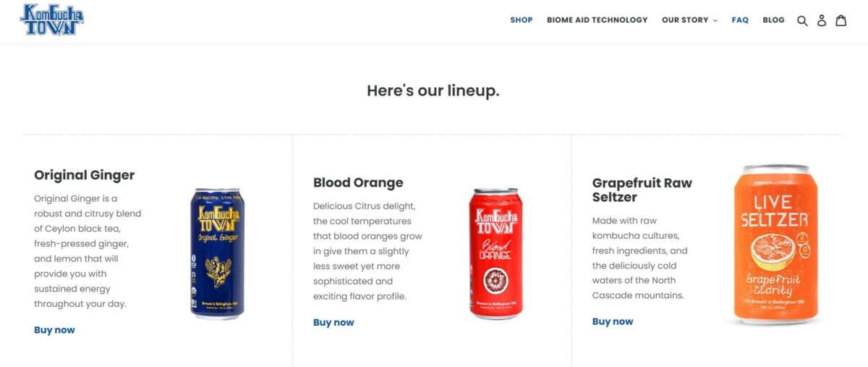Open the FAQ menu item
Image resolution: width=868 pixels, height=367 pixels.
pos(740,20)
